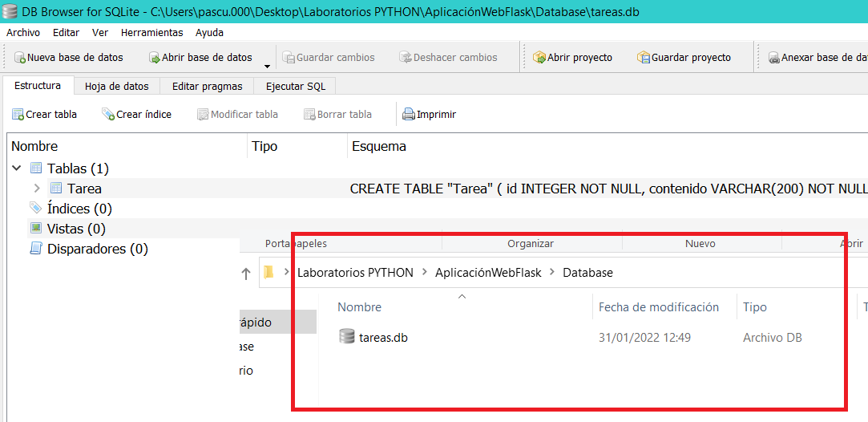The height and width of the screenshot is (422, 868).
Task: Open the Herramientas menu
Action: pyautogui.click(x=151, y=33)
